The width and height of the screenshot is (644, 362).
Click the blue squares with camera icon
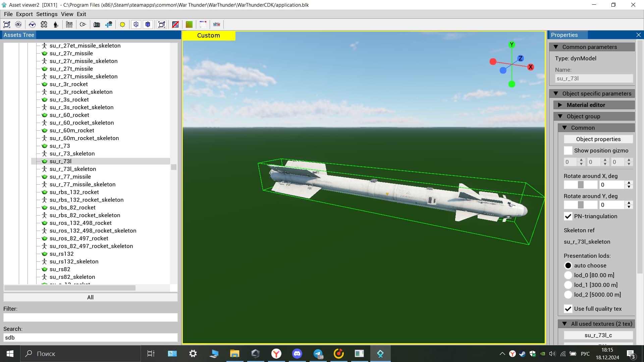(x=109, y=24)
